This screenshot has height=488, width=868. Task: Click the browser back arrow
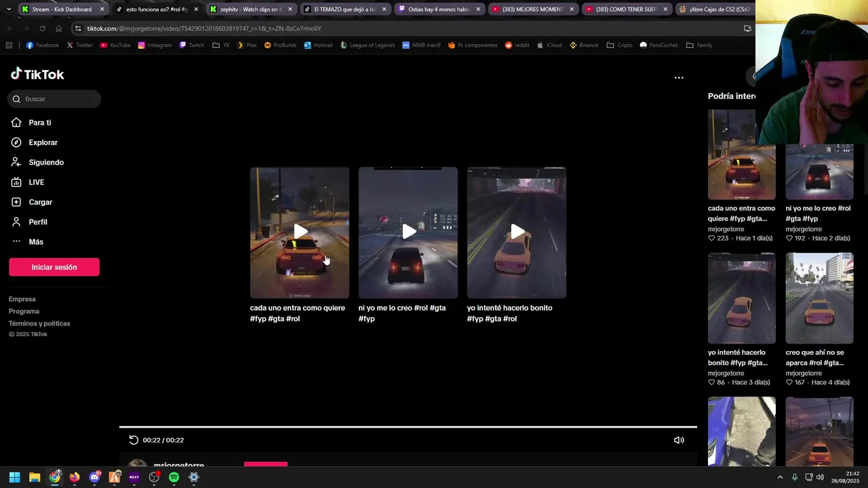pos(9,28)
